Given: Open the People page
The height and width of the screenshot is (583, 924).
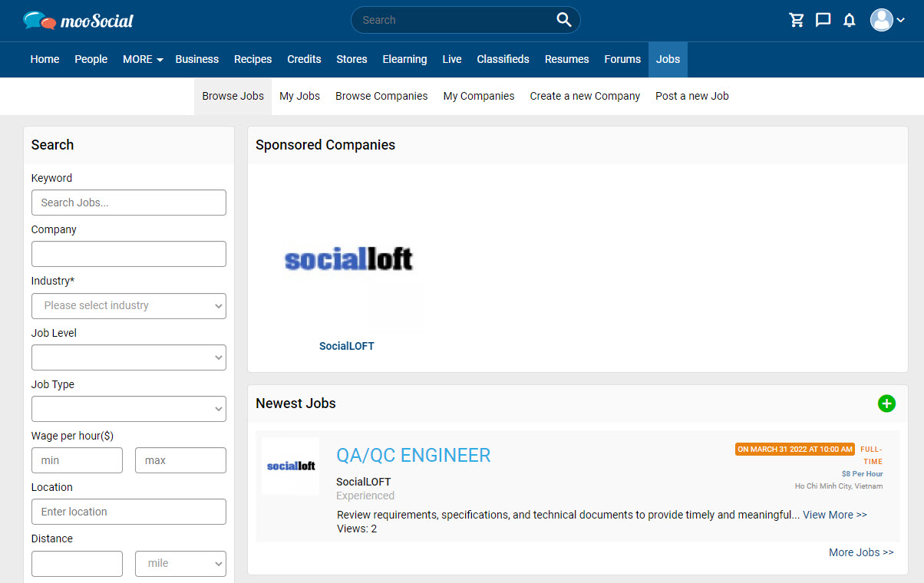Looking at the screenshot, I should (91, 59).
